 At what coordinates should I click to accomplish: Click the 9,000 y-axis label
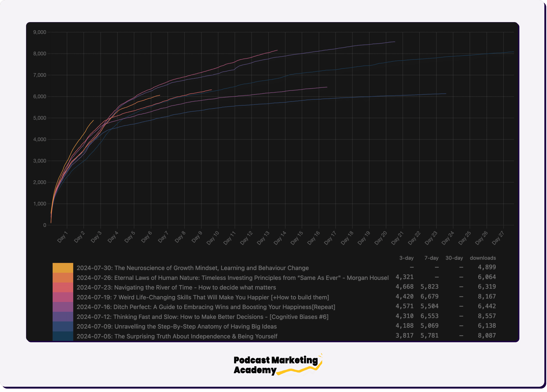click(40, 32)
